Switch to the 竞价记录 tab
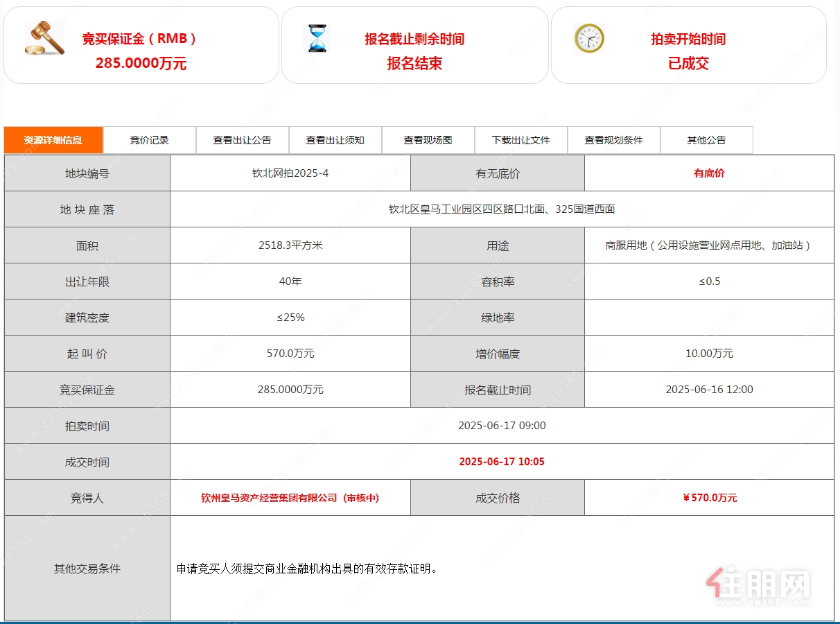Screen dimensions: 840x624 point(150,140)
